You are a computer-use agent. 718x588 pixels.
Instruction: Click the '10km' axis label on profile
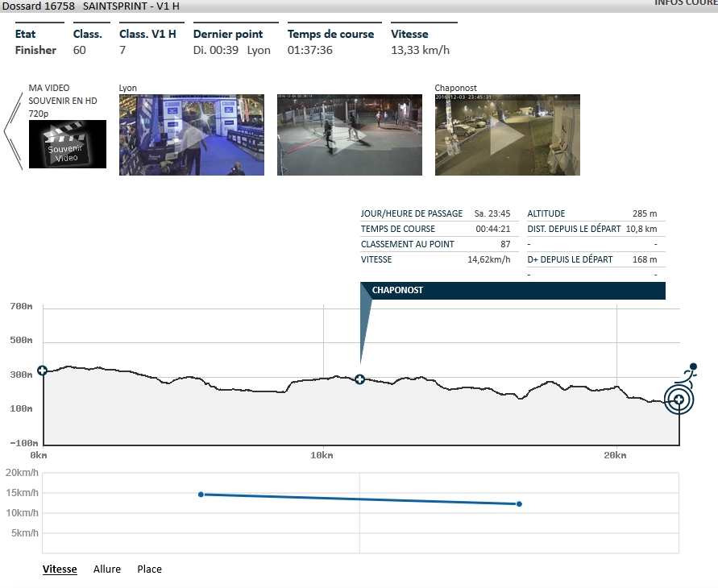click(322, 455)
